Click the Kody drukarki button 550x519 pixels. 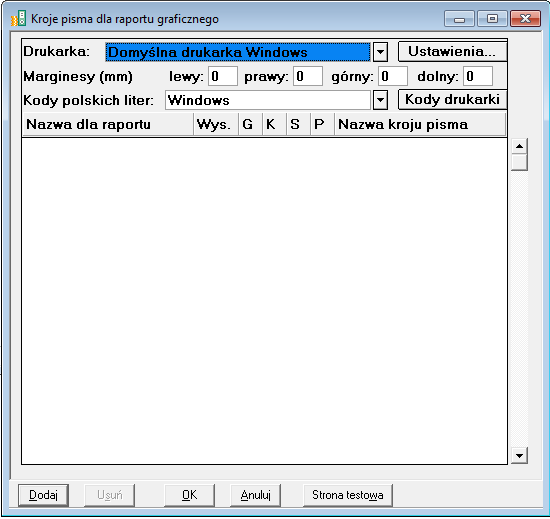click(452, 100)
